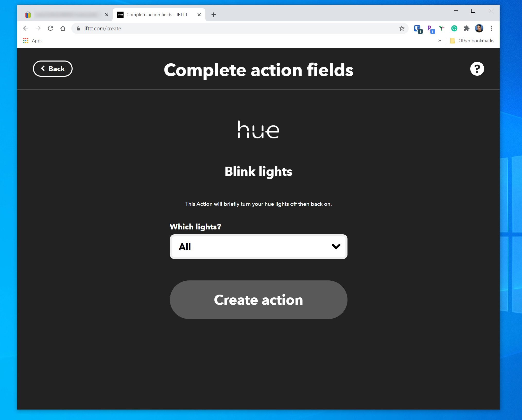522x420 pixels.
Task: Click the address bar showing ifttt.com/create
Action: click(x=239, y=28)
